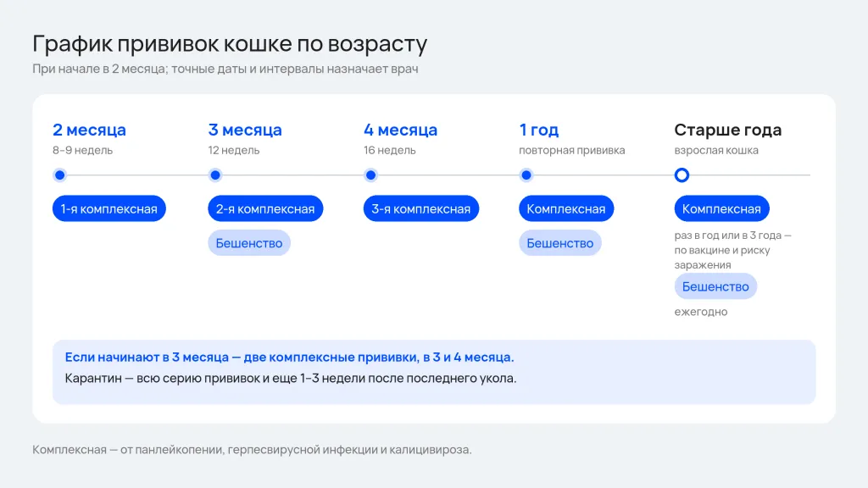Click the timeline dot for 4 месяца
The height and width of the screenshot is (488, 868).
pyautogui.click(x=371, y=175)
